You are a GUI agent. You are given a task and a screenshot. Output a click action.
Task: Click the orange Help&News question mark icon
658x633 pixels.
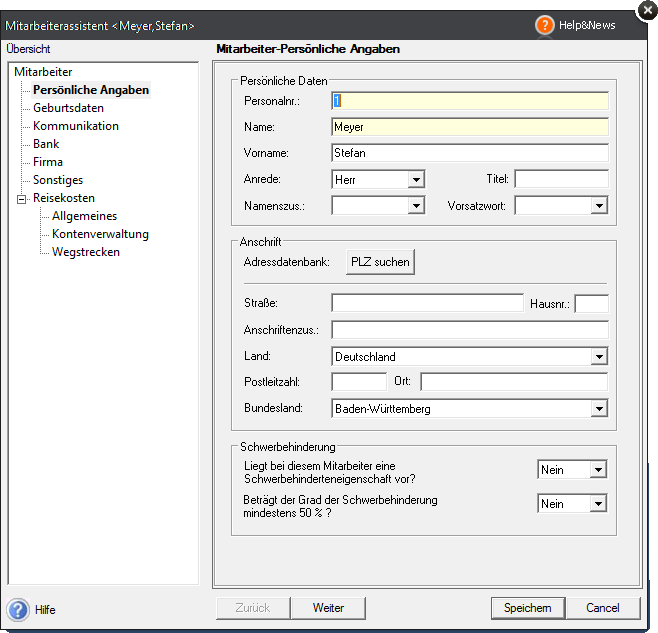[544, 25]
